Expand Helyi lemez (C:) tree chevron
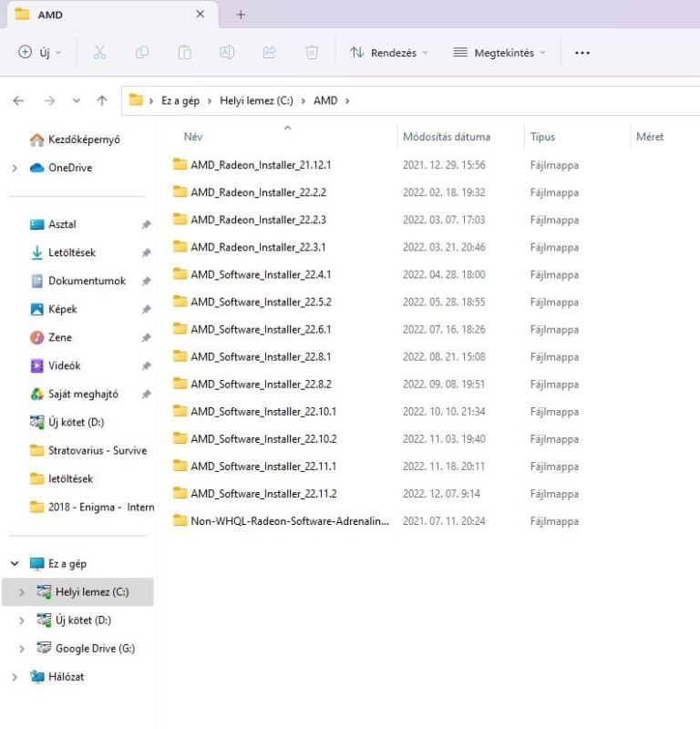 click(x=21, y=592)
